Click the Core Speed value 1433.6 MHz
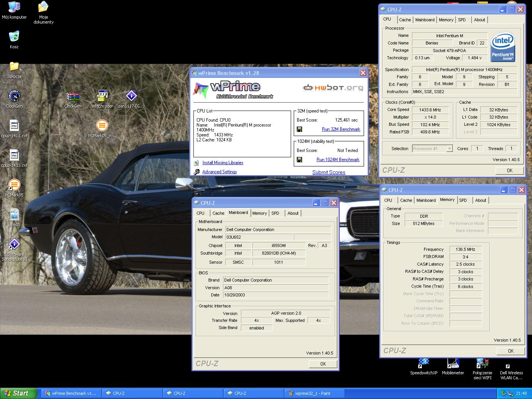532x399 pixels. click(x=430, y=110)
